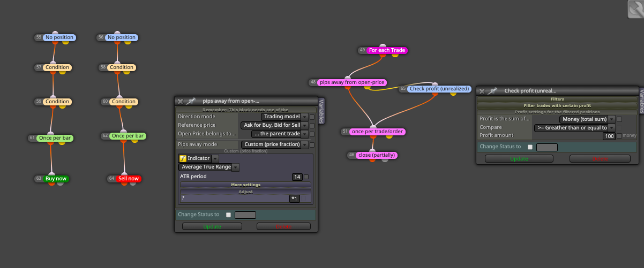Click the Adjust section header
This screenshot has height=268, width=644.
(246, 191)
